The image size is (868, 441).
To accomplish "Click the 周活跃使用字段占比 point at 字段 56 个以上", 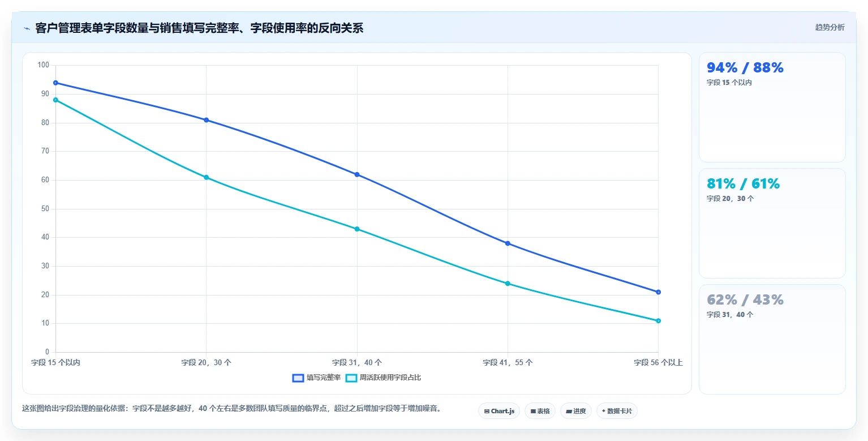I will click(x=658, y=321).
